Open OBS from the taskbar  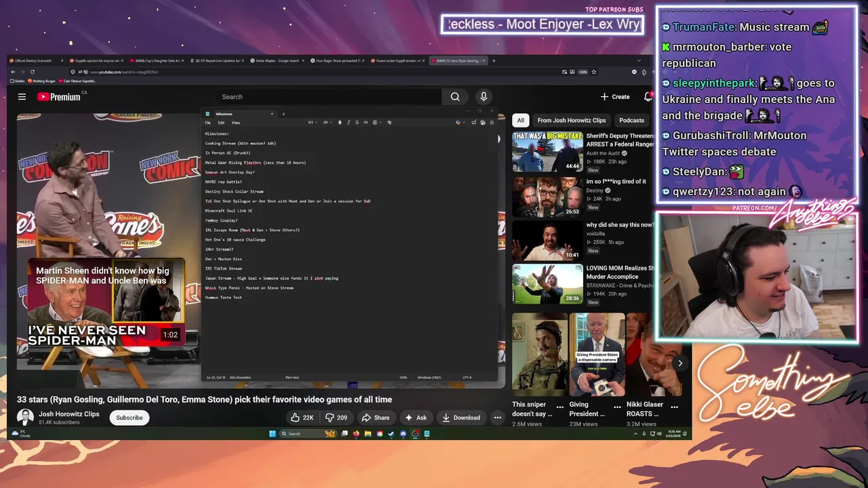point(415,434)
